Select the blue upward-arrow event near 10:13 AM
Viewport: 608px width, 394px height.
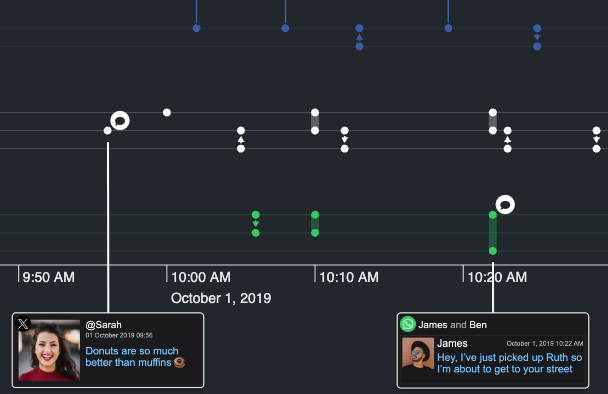pos(359,37)
